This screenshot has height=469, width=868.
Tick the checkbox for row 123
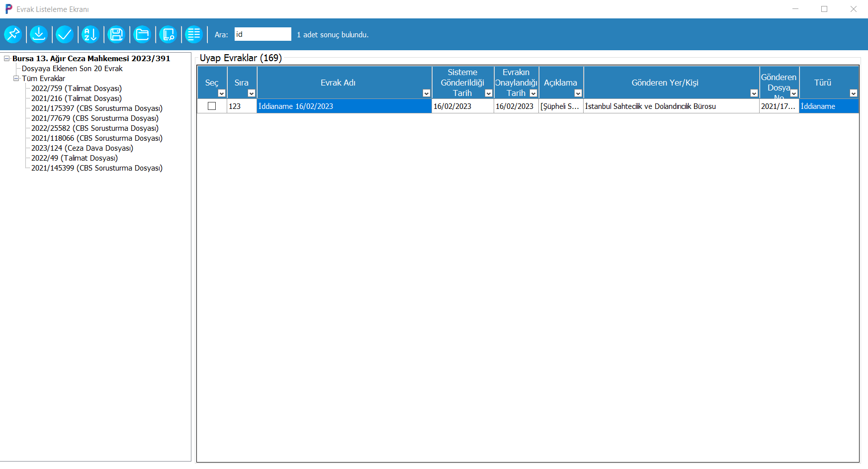click(x=212, y=106)
